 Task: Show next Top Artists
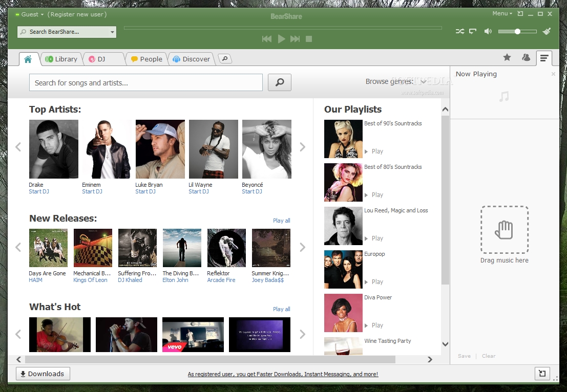coord(303,147)
